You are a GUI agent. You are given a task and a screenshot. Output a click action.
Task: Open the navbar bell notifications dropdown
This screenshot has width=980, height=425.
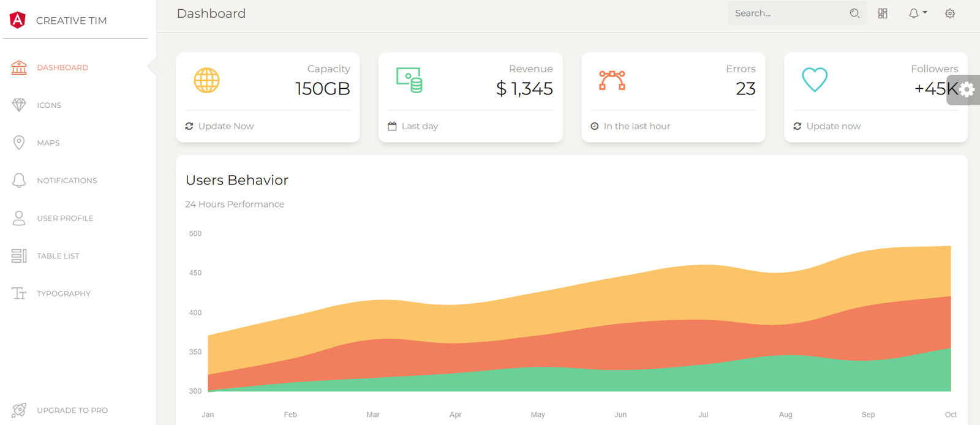point(917,13)
